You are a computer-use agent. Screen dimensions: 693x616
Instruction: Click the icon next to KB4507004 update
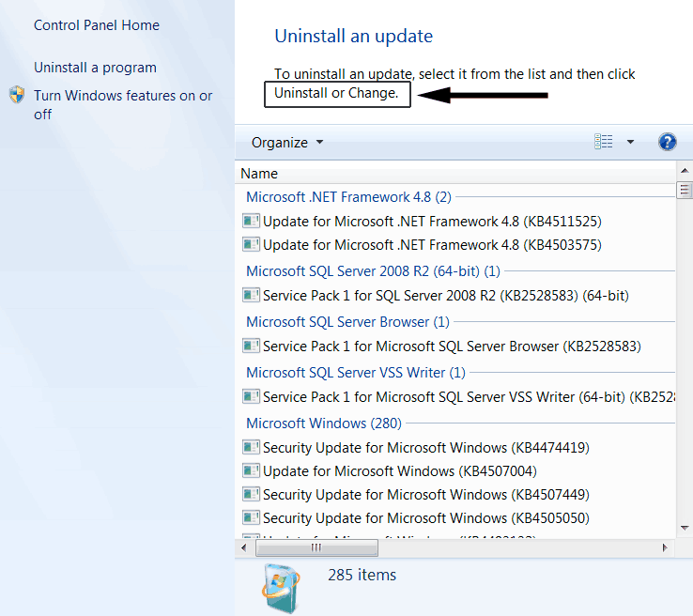251,470
